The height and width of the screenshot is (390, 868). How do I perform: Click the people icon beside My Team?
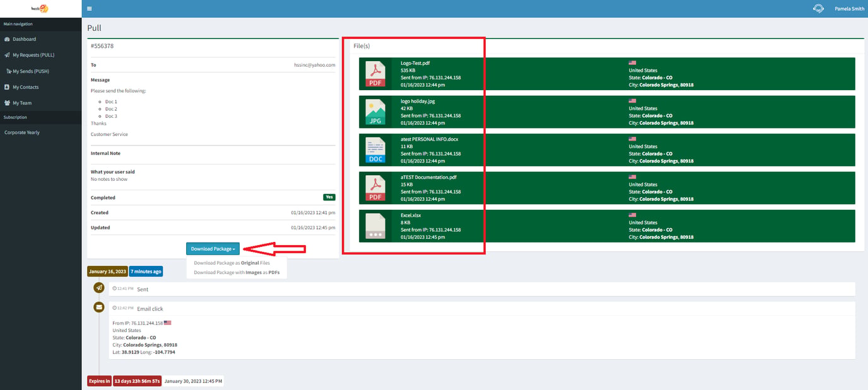point(7,103)
